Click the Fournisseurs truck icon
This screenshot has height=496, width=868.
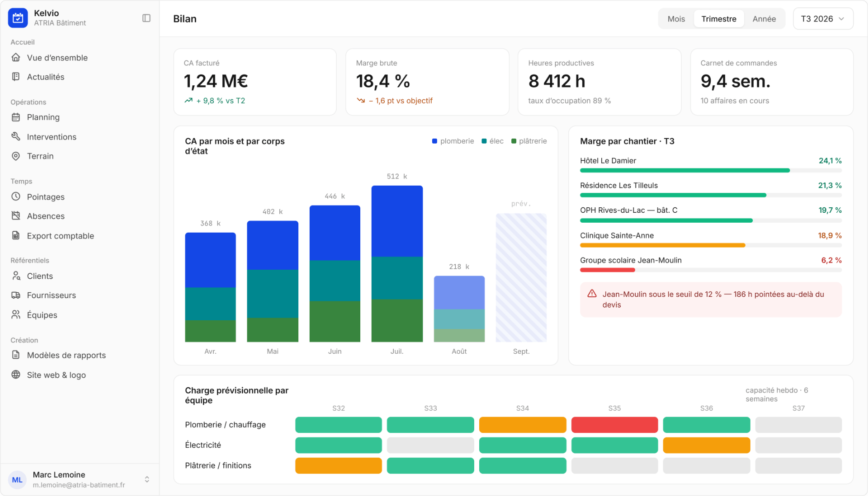(16, 295)
